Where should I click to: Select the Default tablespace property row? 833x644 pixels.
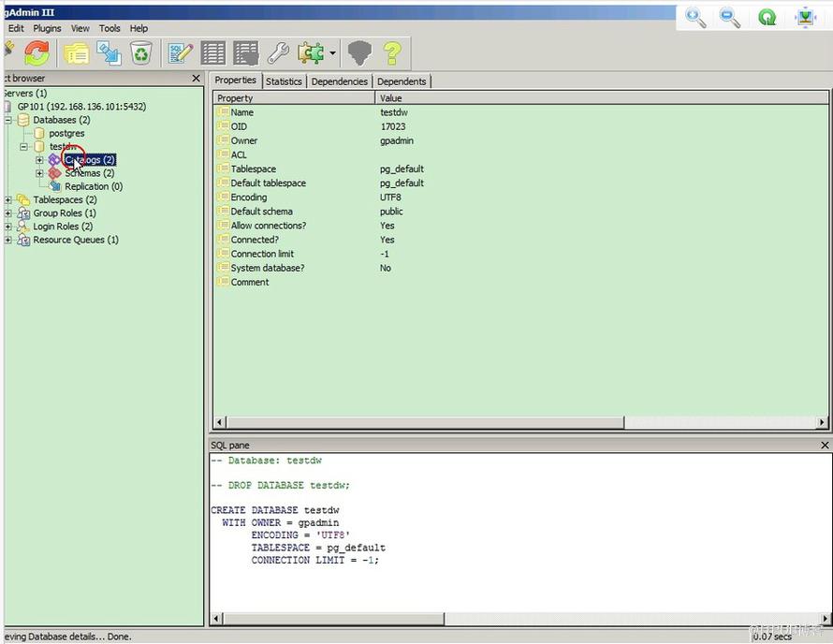tap(520, 183)
